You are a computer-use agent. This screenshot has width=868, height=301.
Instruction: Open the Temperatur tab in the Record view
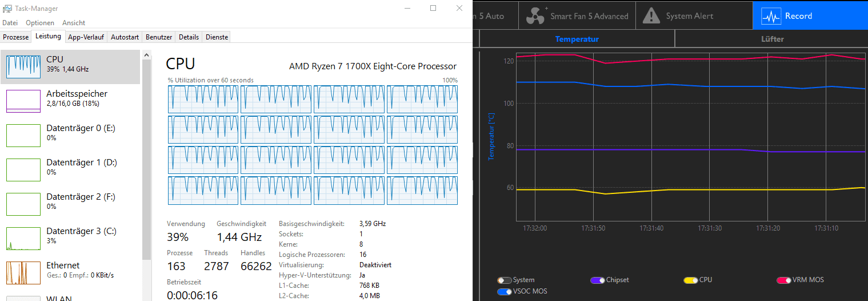tap(577, 39)
